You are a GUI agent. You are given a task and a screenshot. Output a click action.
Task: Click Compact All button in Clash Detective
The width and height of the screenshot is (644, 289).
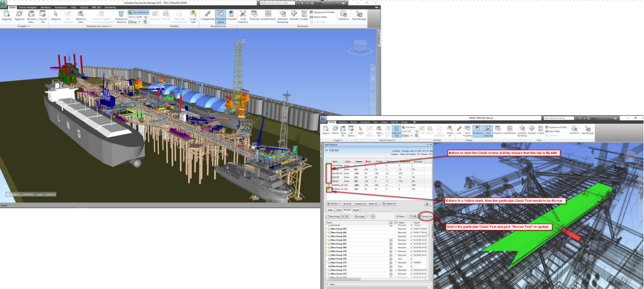pyautogui.click(x=361, y=202)
